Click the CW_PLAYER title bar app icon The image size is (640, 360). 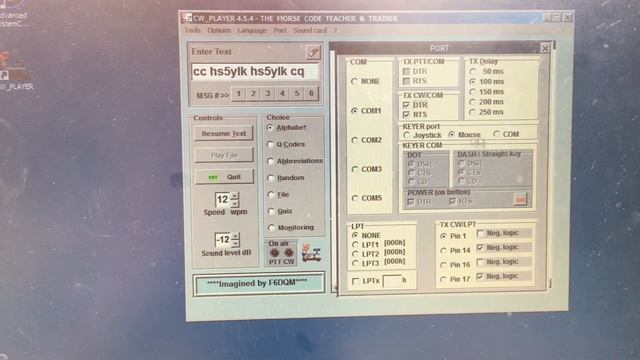[187, 18]
